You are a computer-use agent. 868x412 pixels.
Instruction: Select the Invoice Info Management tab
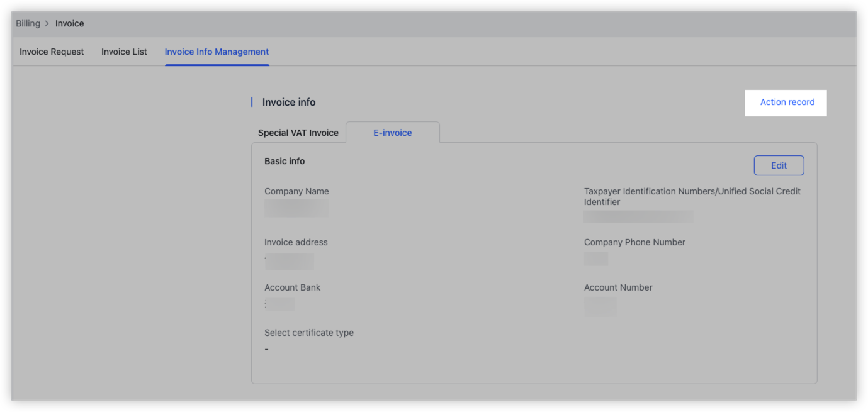pos(217,52)
